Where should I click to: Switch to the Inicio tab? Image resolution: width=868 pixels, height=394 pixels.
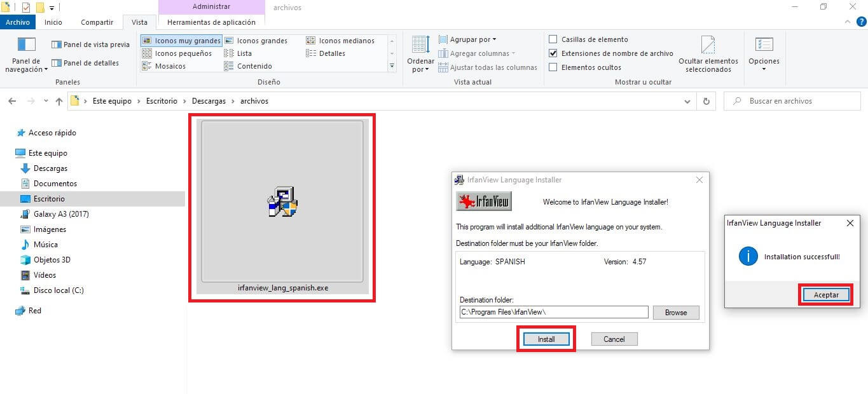pyautogui.click(x=53, y=22)
